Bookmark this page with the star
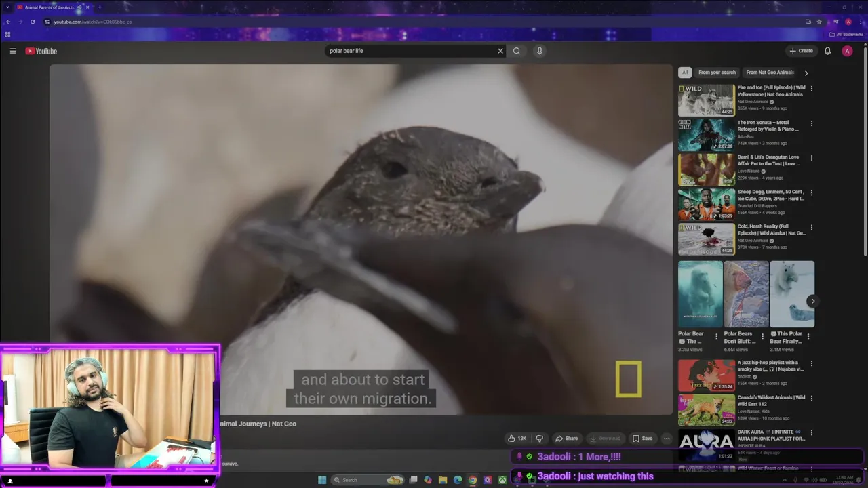The image size is (868, 488). pos(819,22)
